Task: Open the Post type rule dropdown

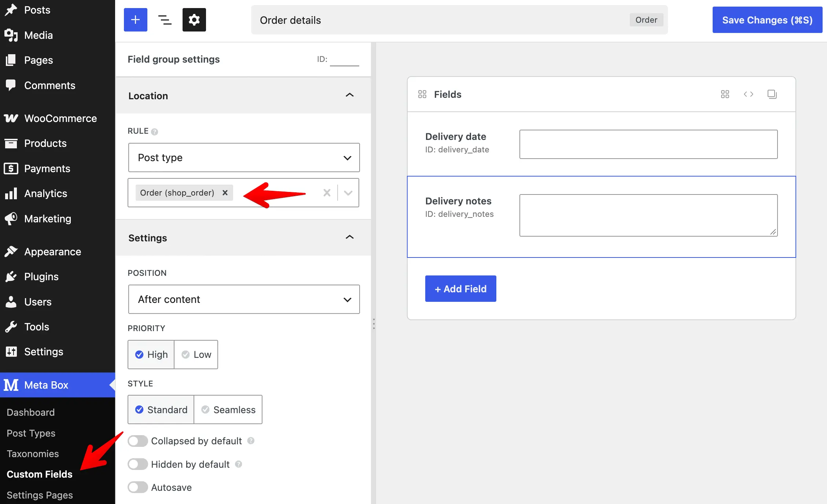Action: pyautogui.click(x=244, y=157)
